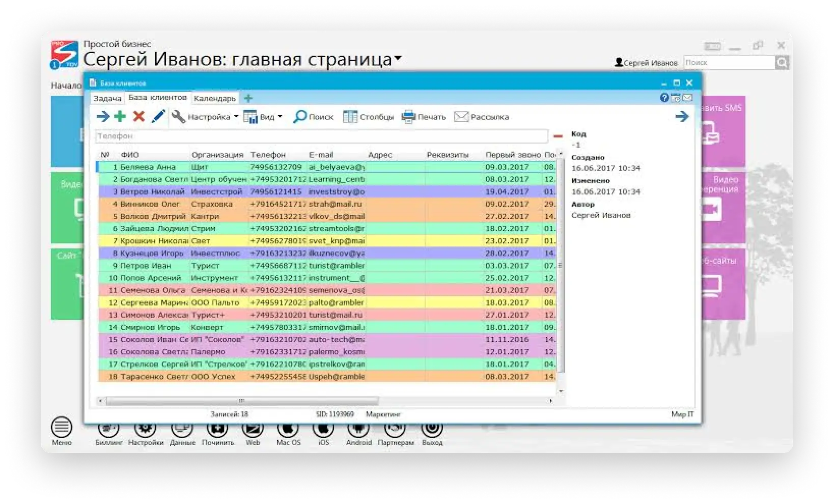Sort by the ФИО column header
Viewport: 834px width, 504px height.
pos(130,155)
